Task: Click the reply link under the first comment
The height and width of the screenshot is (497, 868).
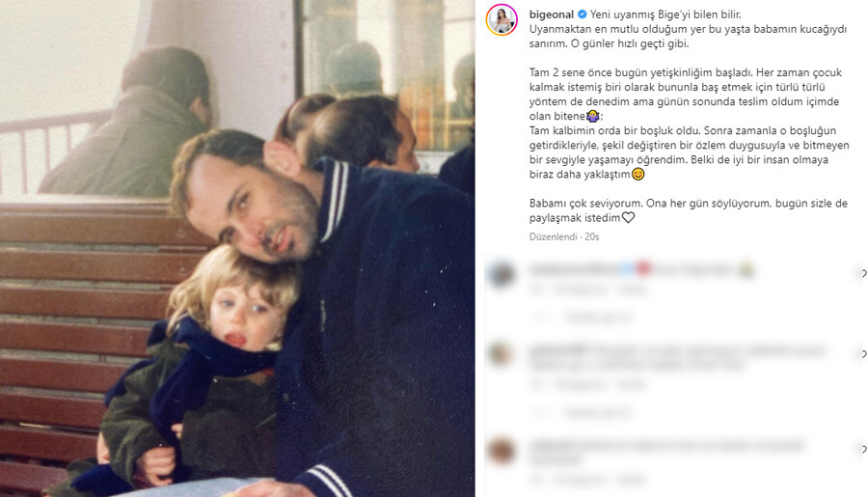Action: [x=631, y=290]
